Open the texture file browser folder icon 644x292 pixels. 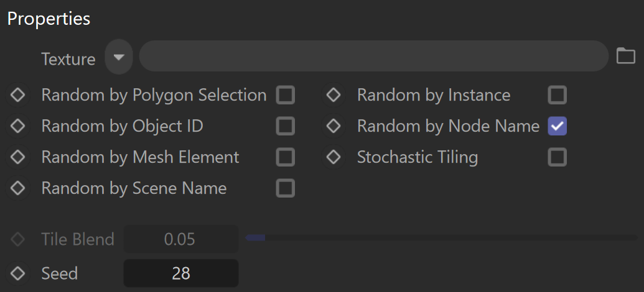(x=625, y=56)
